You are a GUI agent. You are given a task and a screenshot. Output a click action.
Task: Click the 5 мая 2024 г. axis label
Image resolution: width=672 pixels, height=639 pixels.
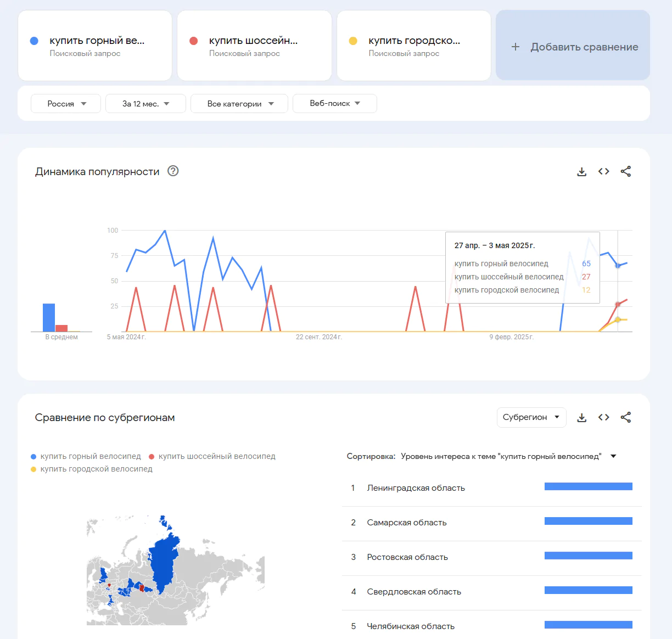126,337
